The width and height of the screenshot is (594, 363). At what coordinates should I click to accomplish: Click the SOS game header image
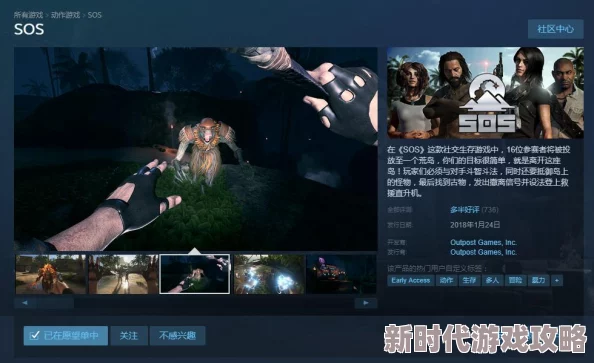(x=485, y=93)
